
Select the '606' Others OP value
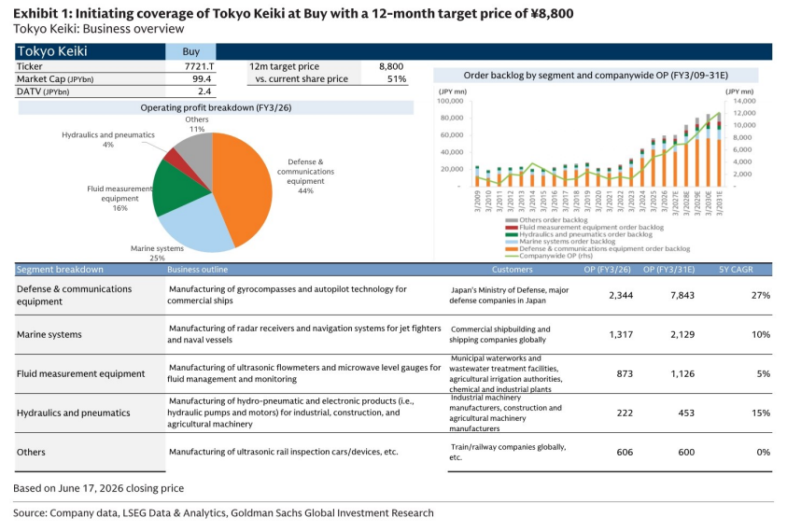[x=625, y=452]
